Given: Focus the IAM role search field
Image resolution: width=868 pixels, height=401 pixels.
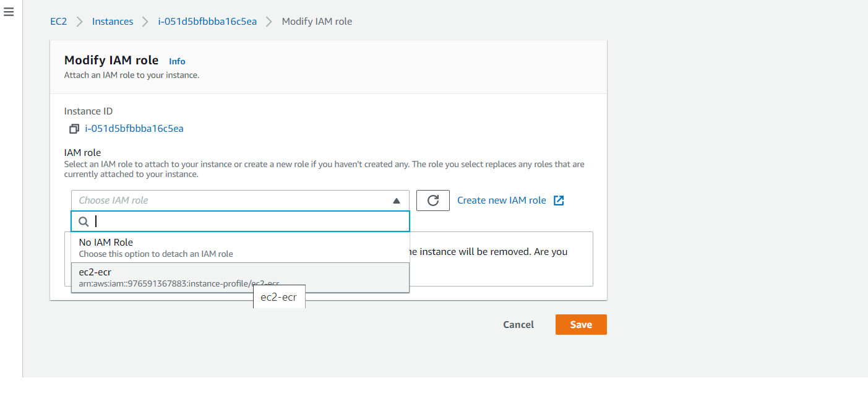Looking at the screenshot, I should coord(247,222).
